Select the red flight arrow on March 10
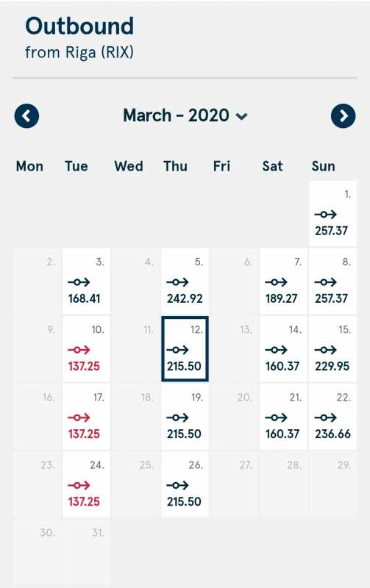This screenshot has height=588, width=370. pos(79,350)
